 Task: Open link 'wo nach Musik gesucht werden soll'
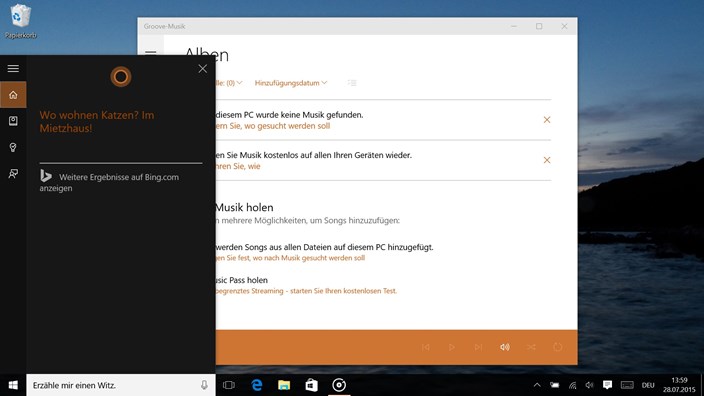[x=290, y=258]
